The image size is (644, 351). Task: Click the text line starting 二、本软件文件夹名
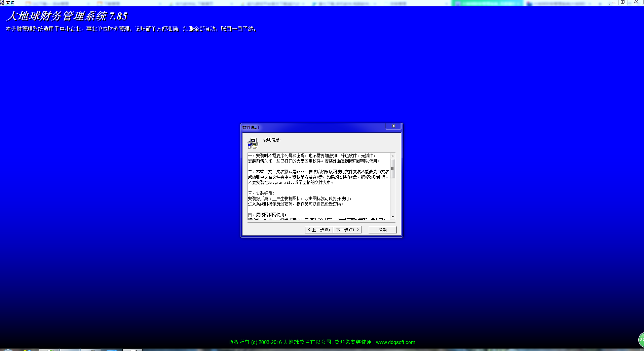point(318,172)
